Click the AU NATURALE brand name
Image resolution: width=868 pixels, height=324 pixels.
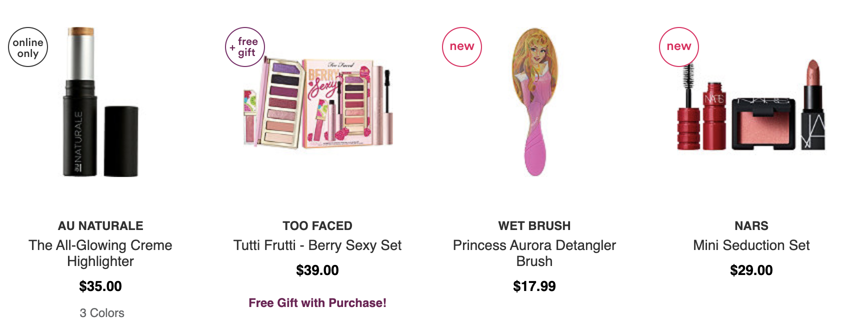[100, 226]
